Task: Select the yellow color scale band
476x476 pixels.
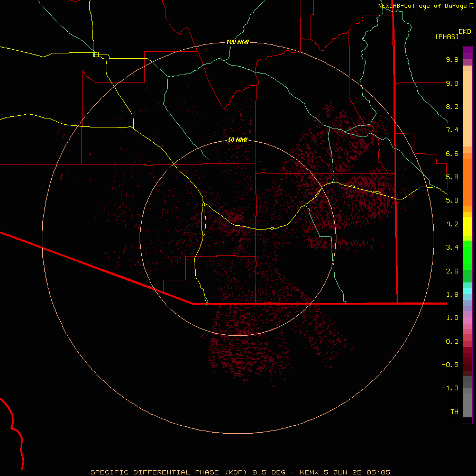Action: click(467, 226)
